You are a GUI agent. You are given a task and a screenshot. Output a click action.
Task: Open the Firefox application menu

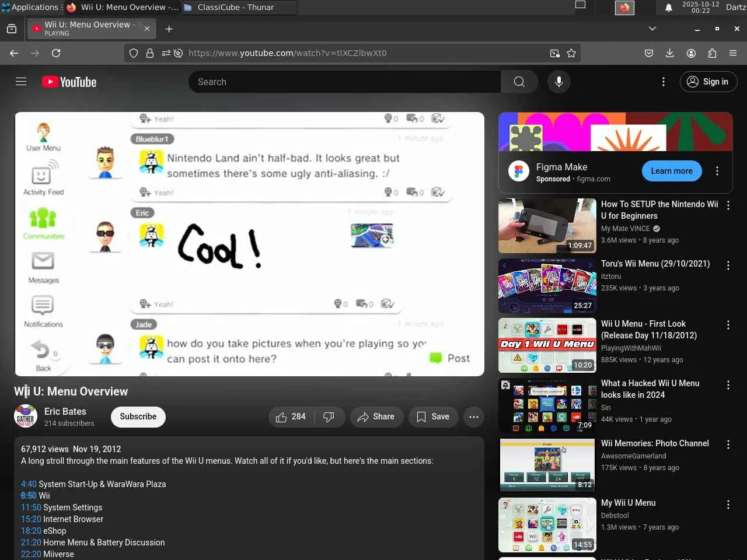coord(733,53)
